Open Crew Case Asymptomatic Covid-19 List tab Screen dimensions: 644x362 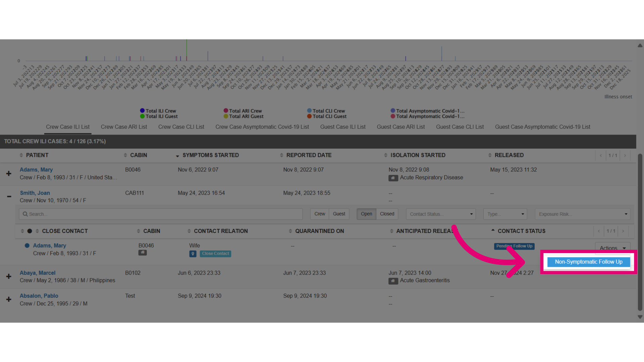click(x=262, y=127)
